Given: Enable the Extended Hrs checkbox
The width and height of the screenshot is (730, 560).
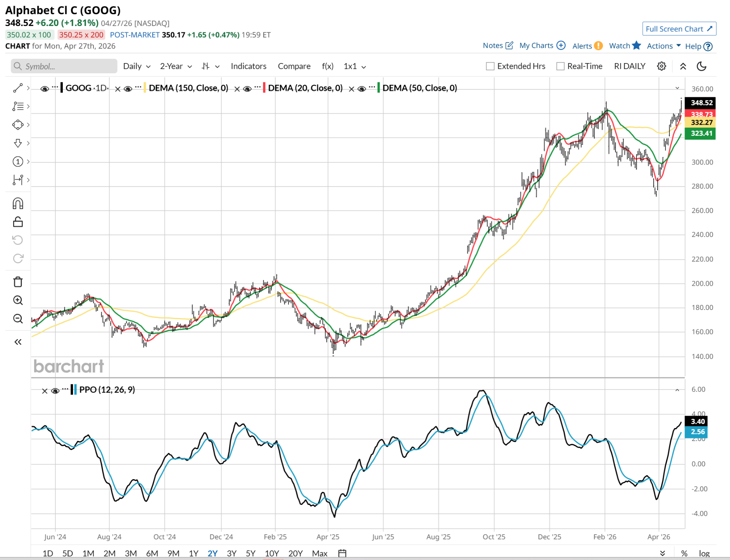Looking at the screenshot, I should pyautogui.click(x=490, y=66).
